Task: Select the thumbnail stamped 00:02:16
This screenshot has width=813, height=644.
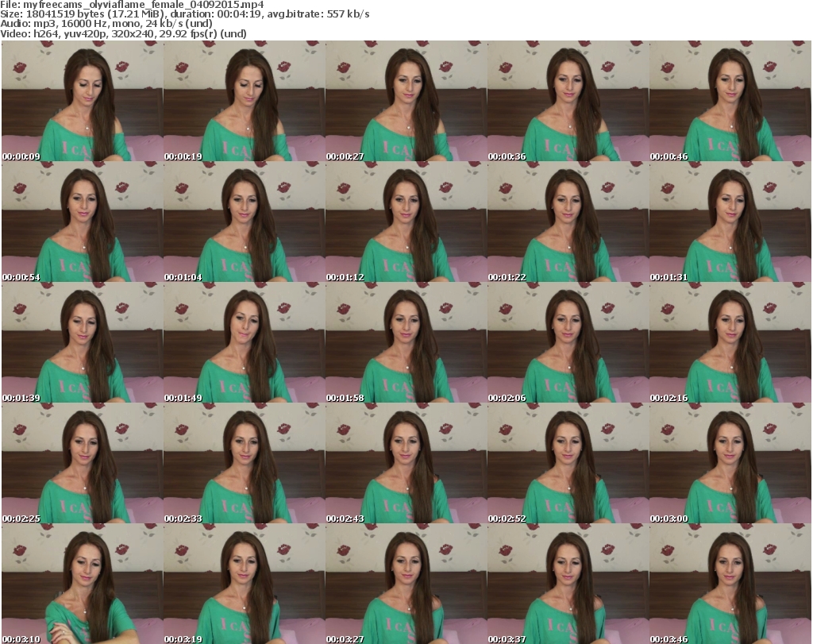Action: (730, 343)
